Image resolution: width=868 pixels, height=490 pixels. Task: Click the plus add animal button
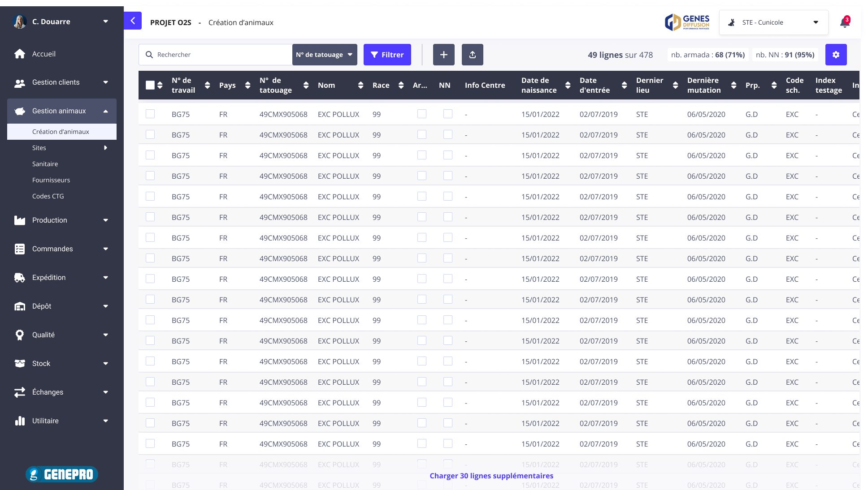pyautogui.click(x=443, y=55)
